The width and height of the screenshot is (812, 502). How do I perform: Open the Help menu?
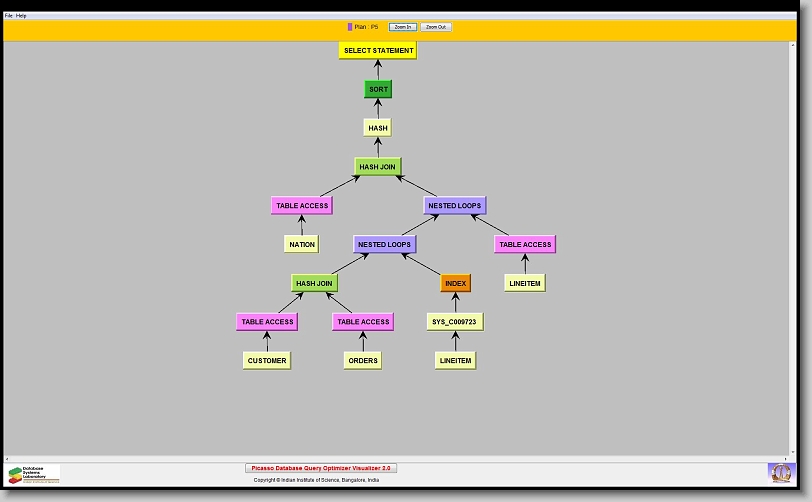(x=22, y=16)
